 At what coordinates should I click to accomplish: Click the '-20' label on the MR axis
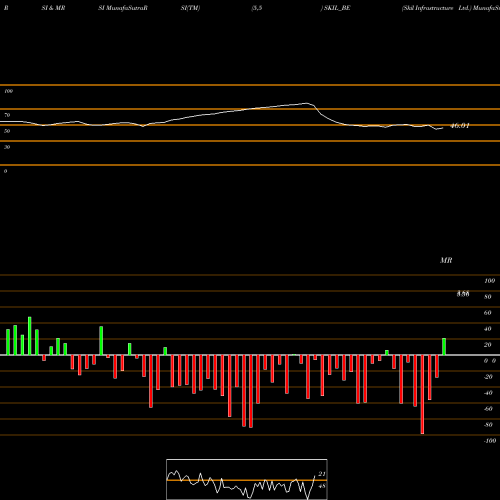[x=488, y=377]
